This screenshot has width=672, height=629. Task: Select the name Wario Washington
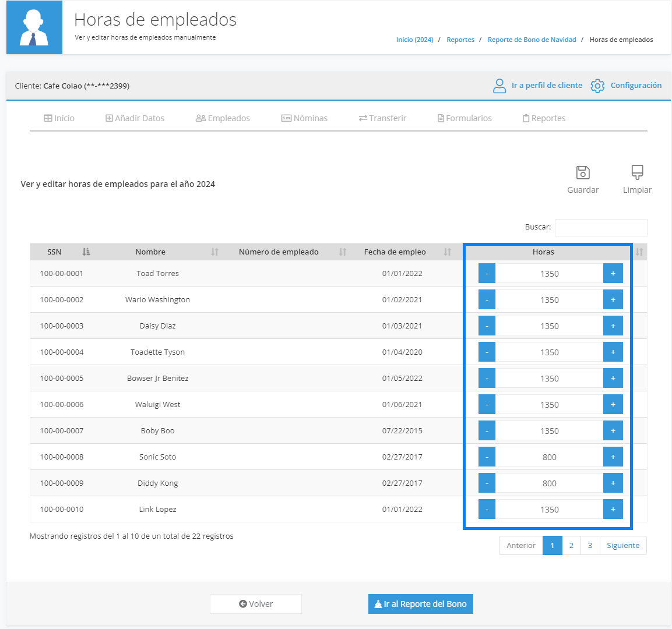click(x=157, y=299)
